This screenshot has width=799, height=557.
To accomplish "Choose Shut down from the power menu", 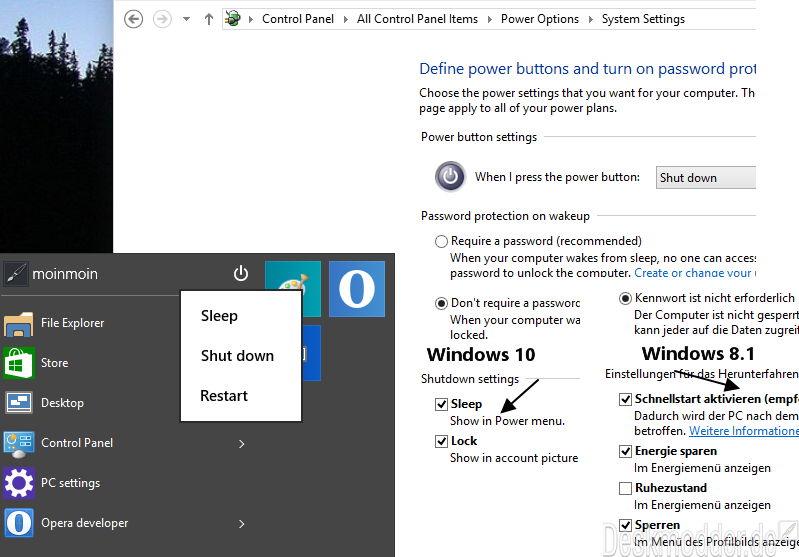I will tap(237, 355).
